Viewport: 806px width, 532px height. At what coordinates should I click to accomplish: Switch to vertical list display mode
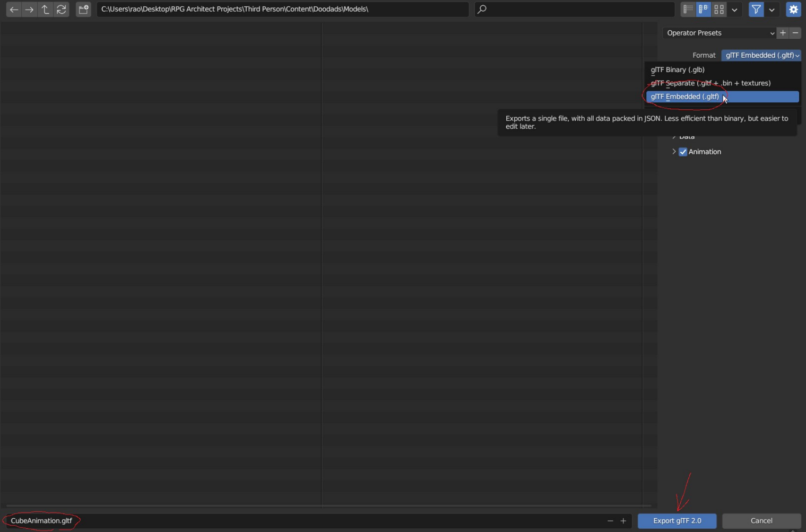click(688, 10)
